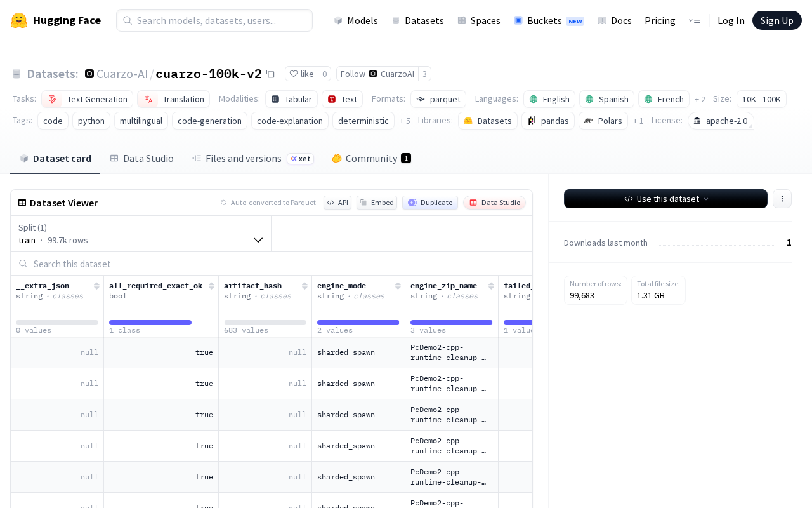Viewport: 812px width, 508px height.
Task: Click the Log In link
Action: (x=731, y=20)
